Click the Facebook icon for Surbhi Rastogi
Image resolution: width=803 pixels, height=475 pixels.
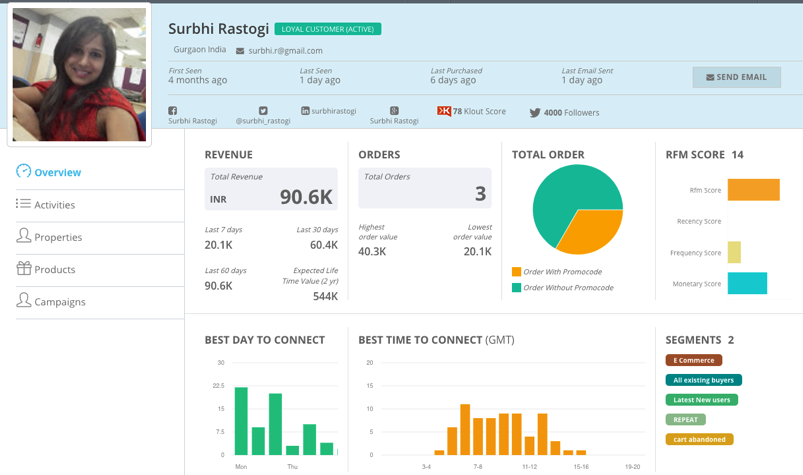click(173, 111)
